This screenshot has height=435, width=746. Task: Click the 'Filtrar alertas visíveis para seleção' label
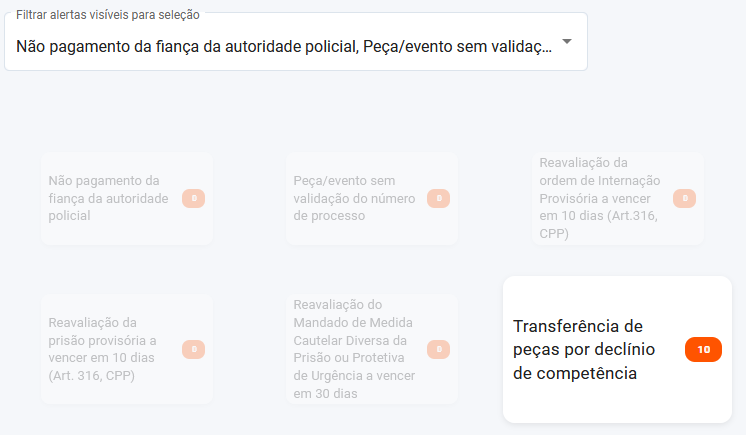[108, 15]
